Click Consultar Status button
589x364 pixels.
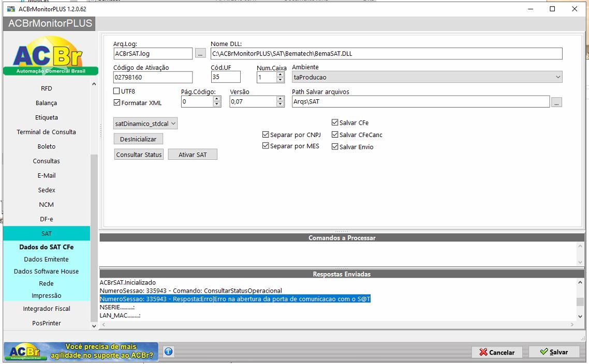[139, 154]
